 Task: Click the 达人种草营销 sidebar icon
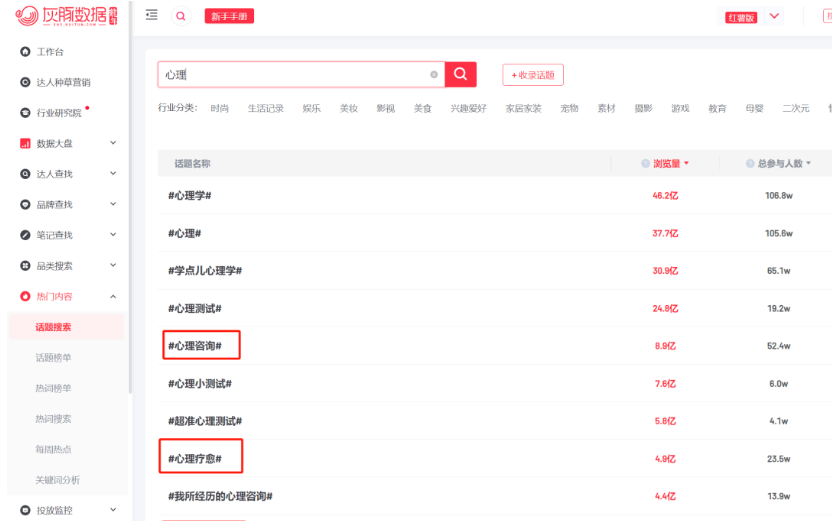point(25,82)
